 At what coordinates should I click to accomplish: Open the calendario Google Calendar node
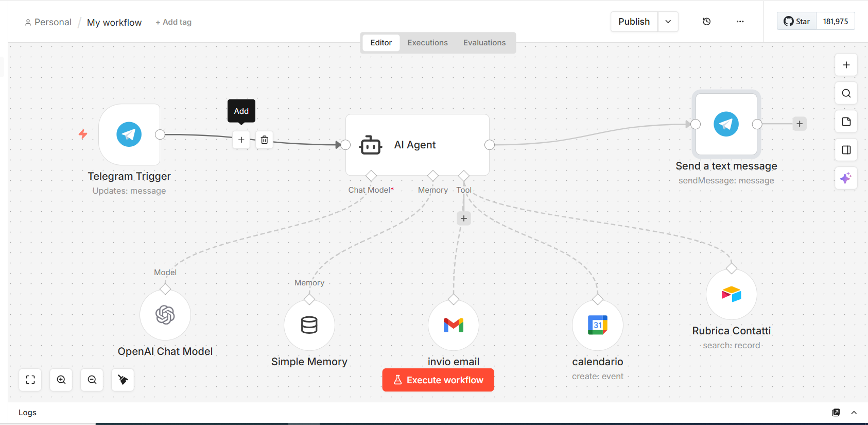[x=598, y=325]
